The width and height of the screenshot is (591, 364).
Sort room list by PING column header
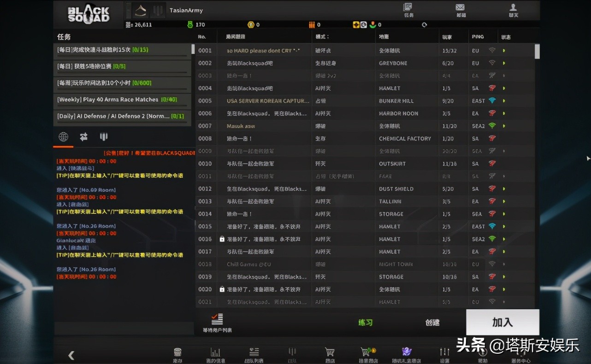478,37
